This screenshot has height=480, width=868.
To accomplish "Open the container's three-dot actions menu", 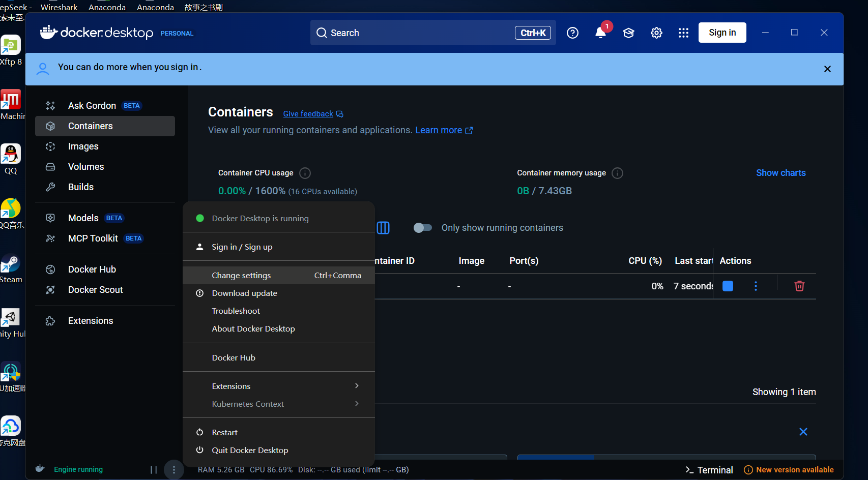I will pyautogui.click(x=756, y=286).
